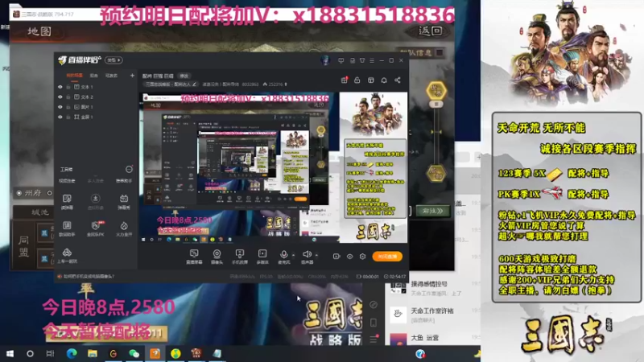The width and height of the screenshot is (644, 362).
Task: Click the share icon in top-right toolbar
Action: tap(397, 80)
